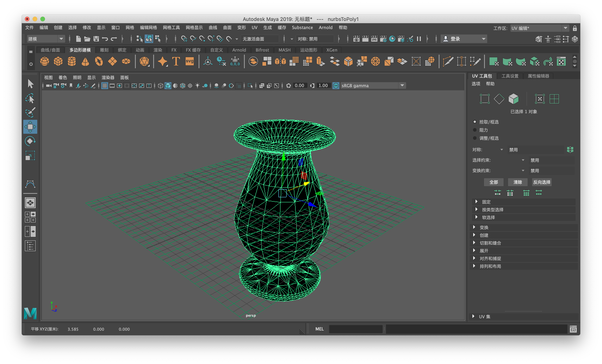Viewport: 602px width, 364px height.
Task: Create a polygon torus from the shelf
Action: [99, 61]
